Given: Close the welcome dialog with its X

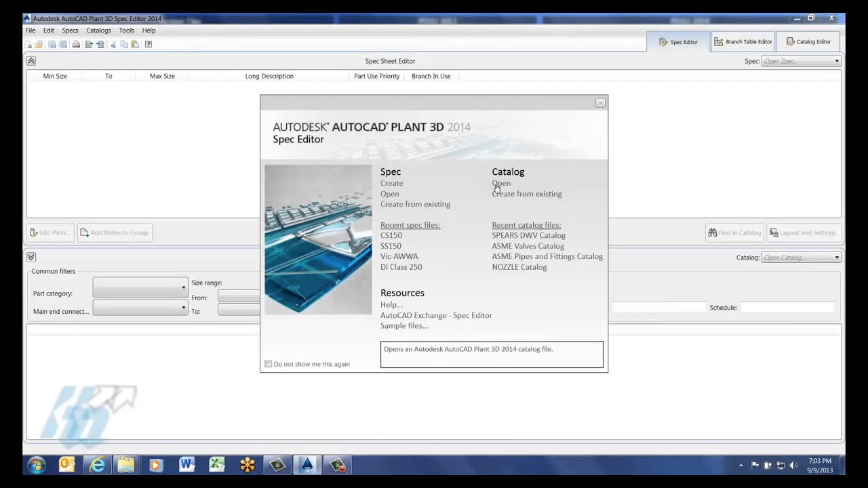Looking at the screenshot, I should (600, 103).
